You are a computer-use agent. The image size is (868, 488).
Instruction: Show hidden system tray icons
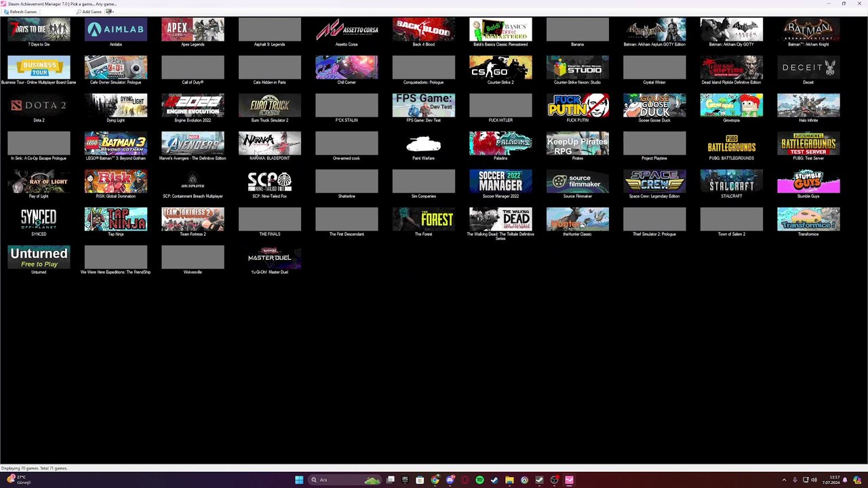[x=784, y=480]
